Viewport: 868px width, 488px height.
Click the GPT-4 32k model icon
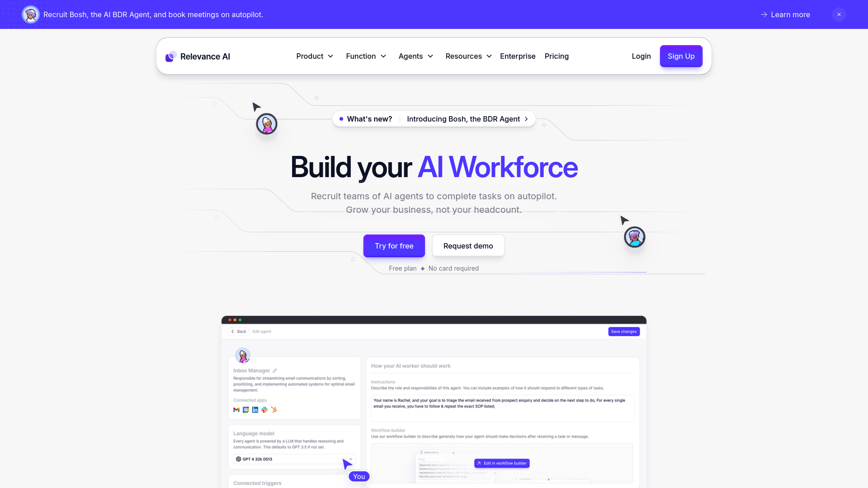238,459
